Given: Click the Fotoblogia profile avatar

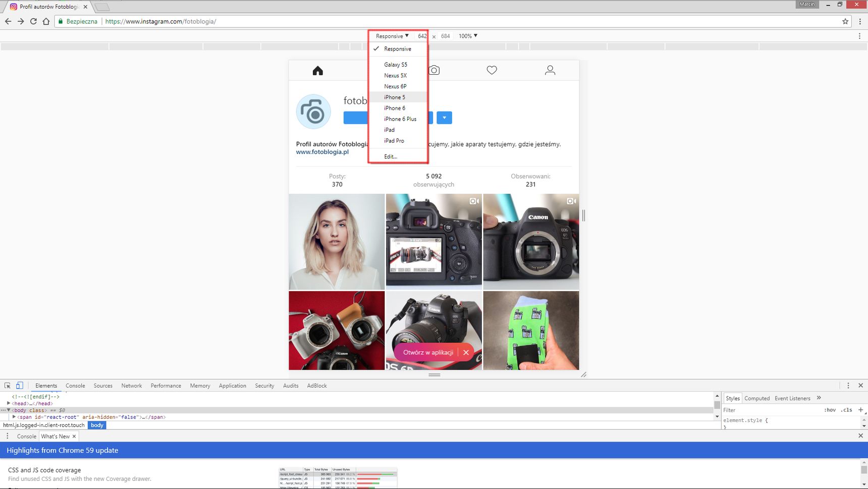Looking at the screenshot, I should click(x=313, y=112).
